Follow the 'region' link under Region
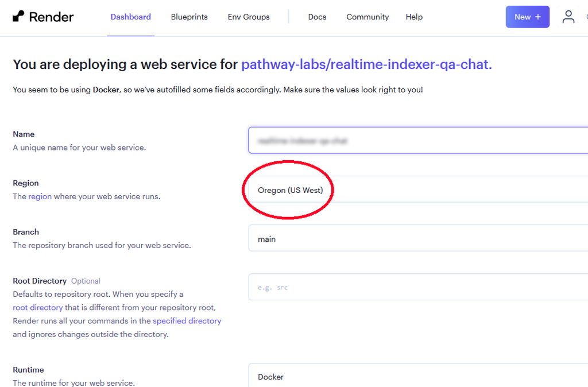Viewport: 588px width, 387px height. [x=40, y=196]
